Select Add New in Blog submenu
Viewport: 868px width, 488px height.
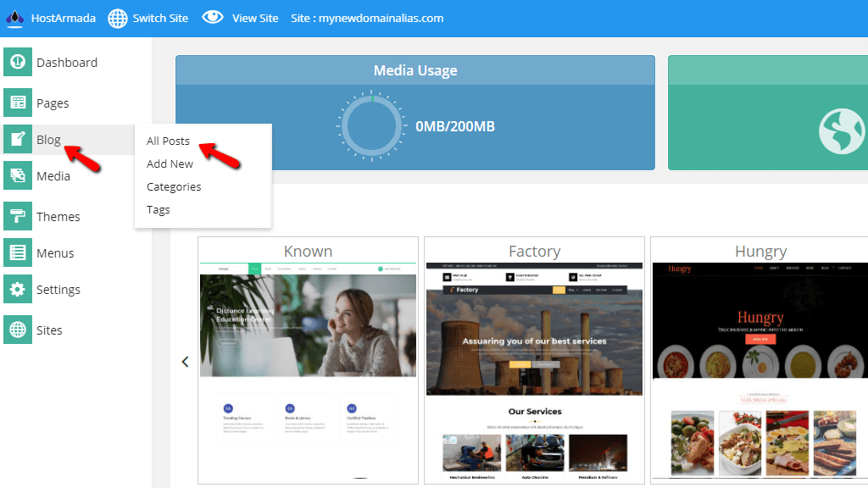[170, 164]
